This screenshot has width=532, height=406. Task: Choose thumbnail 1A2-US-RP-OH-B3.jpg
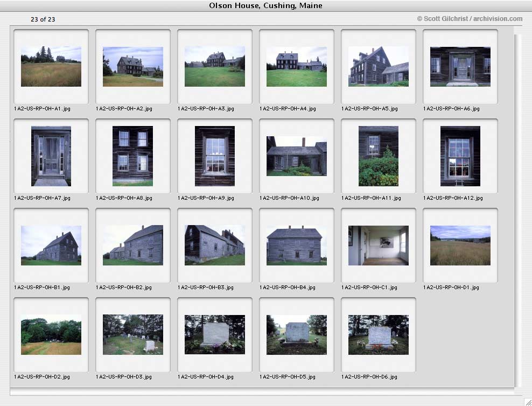215,245
